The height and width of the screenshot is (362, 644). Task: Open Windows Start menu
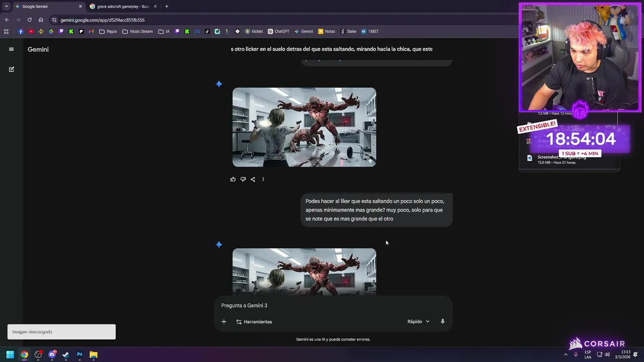point(10,354)
